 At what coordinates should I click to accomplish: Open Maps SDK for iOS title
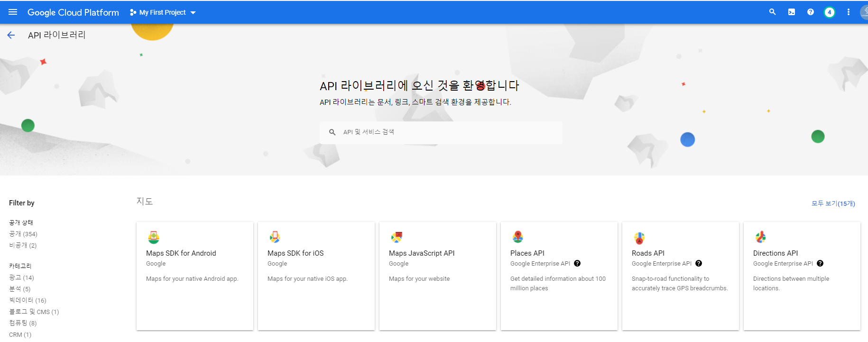295,253
